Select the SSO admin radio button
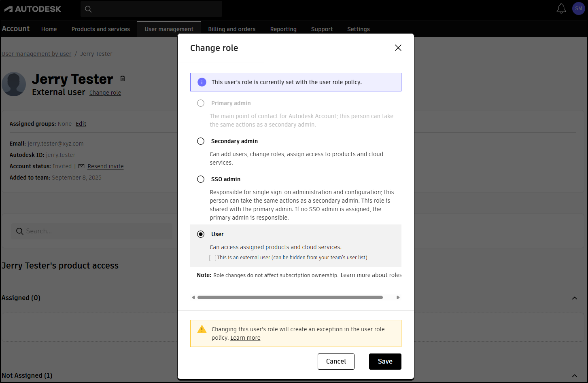 [201, 179]
